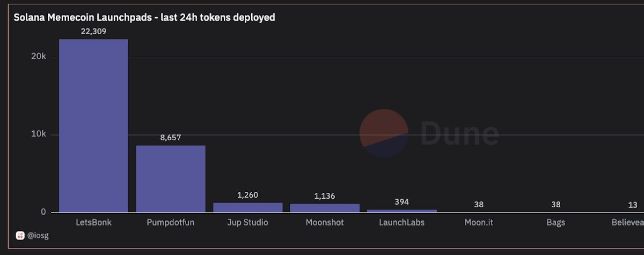Click the Moonshot axis label
644x255 pixels.
325,222
